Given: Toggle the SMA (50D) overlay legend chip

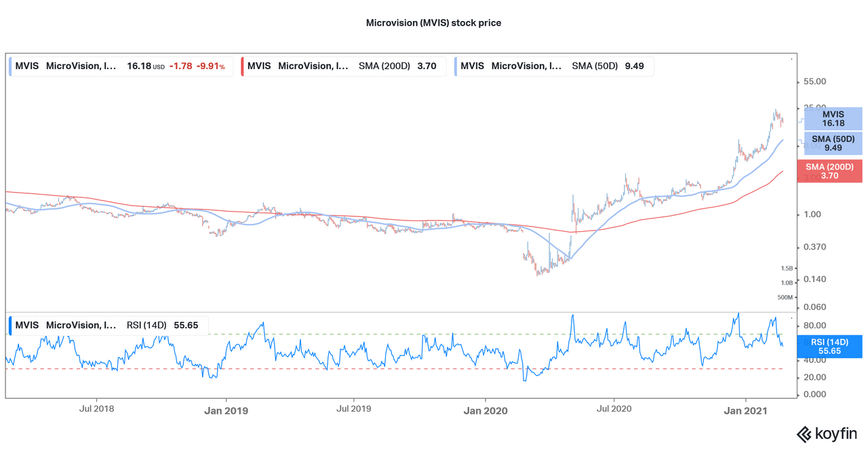Looking at the screenshot, I should [556, 66].
